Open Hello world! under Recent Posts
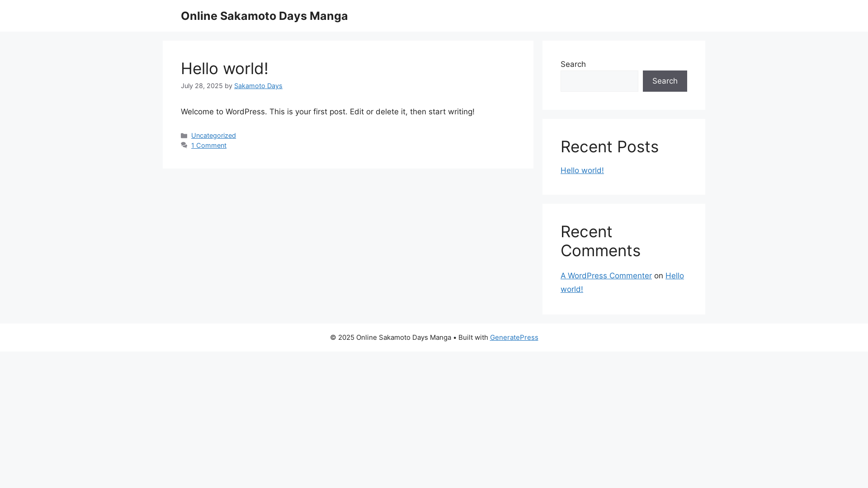 coord(582,170)
